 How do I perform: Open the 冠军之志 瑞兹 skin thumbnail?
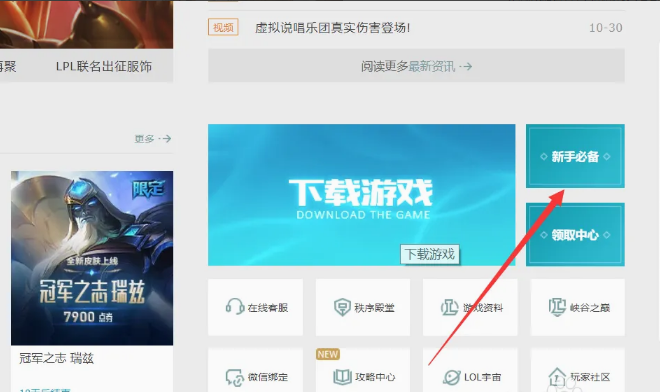92,258
